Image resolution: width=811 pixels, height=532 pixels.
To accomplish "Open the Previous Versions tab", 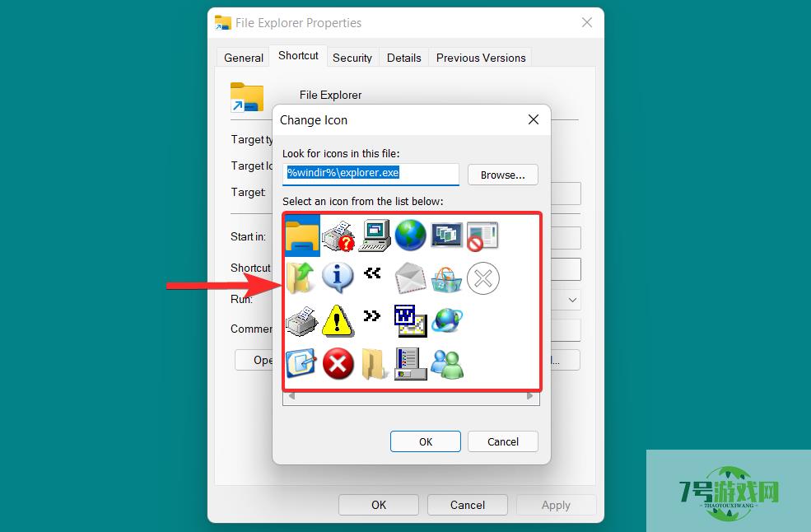I will coord(481,58).
